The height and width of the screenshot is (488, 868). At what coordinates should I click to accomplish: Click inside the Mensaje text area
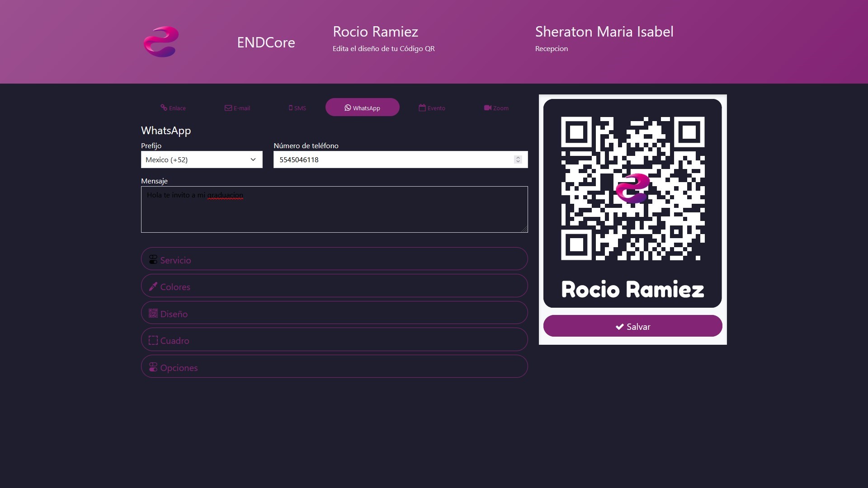335,210
